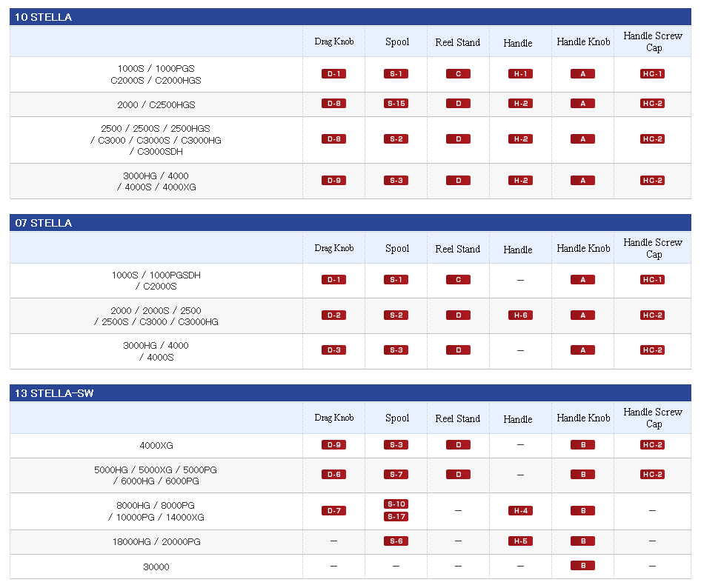Click 'Reel Stand' header in 13 STELLA-SW table
Image resolution: width=701 pixels, height=588 pixels.
coord(458,418)
